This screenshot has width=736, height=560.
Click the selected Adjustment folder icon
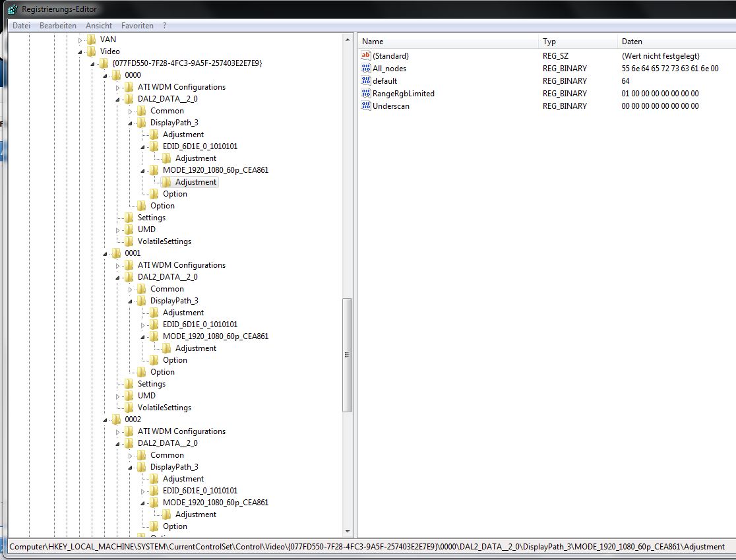167,182
